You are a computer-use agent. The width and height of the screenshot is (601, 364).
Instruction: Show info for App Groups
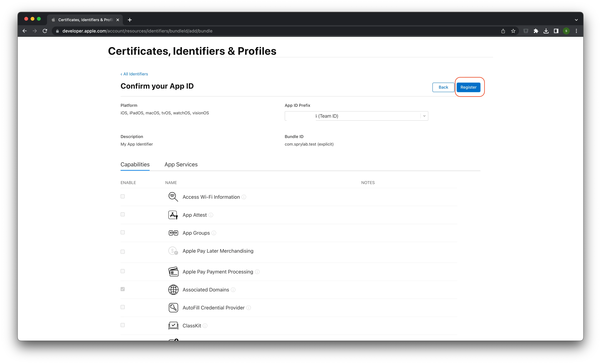click(x=214, y=233)
